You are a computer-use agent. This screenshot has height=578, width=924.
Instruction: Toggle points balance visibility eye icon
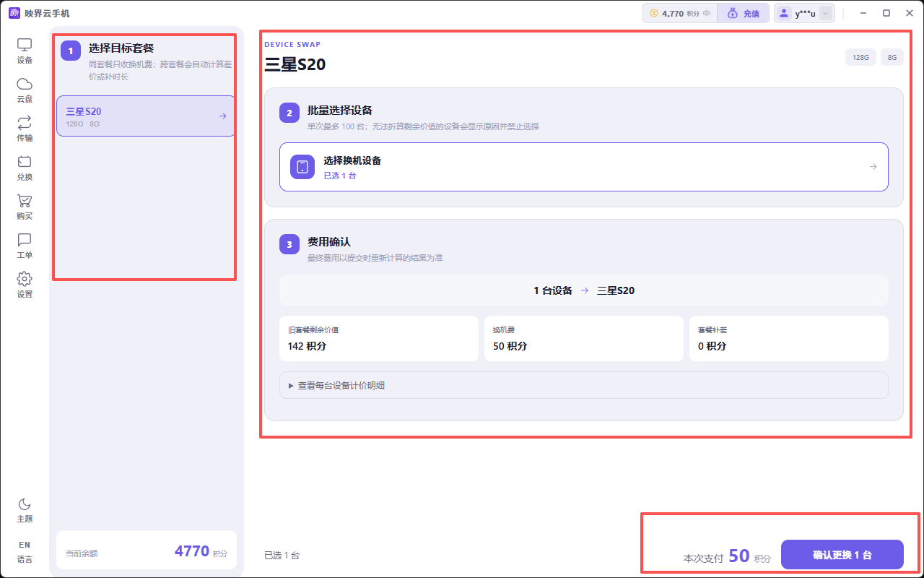[707, 13]
